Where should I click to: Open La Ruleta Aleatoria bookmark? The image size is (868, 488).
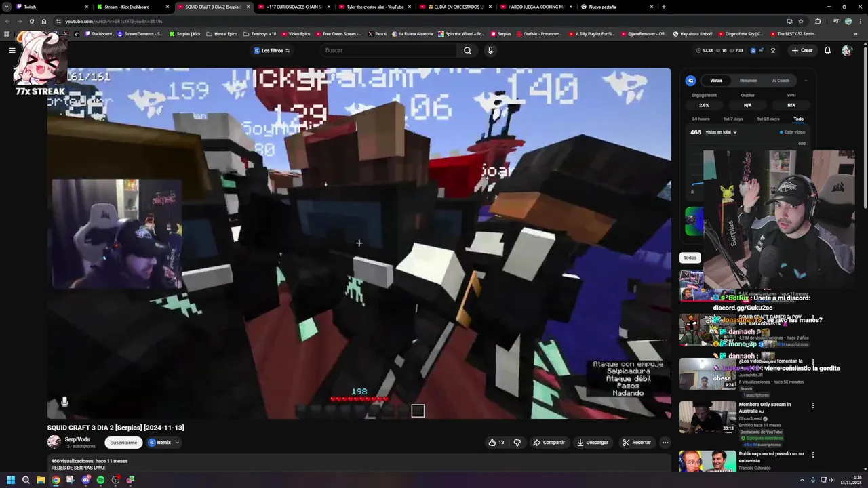(412, 33)
